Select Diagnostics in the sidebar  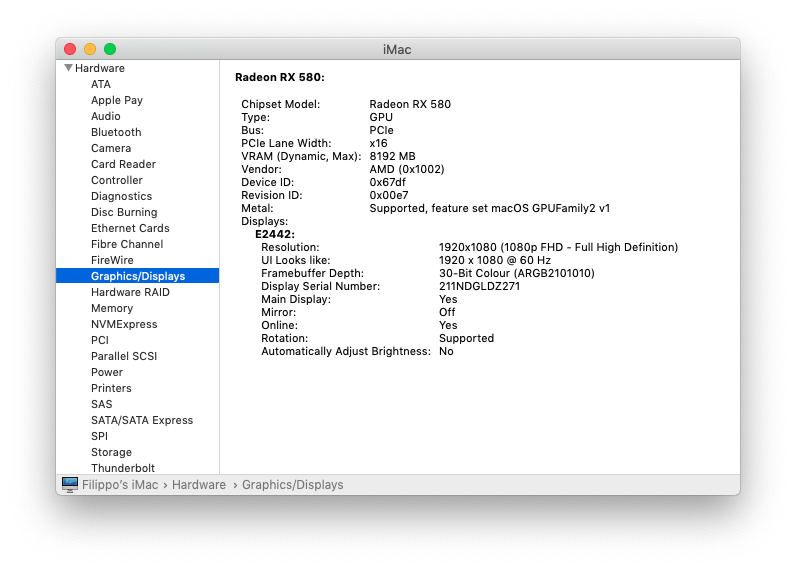pos(121,196)
